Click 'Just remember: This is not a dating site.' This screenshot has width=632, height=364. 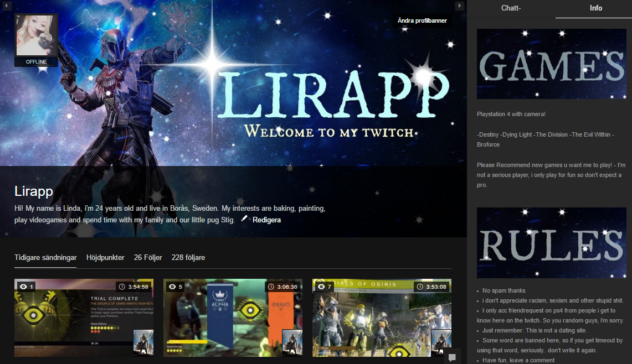pos(535,330)
